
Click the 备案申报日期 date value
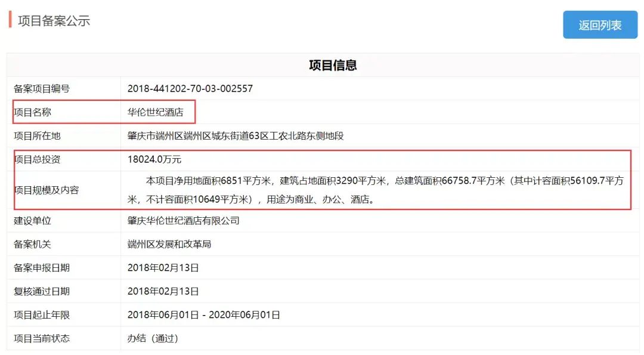click(x=163, y=268)
